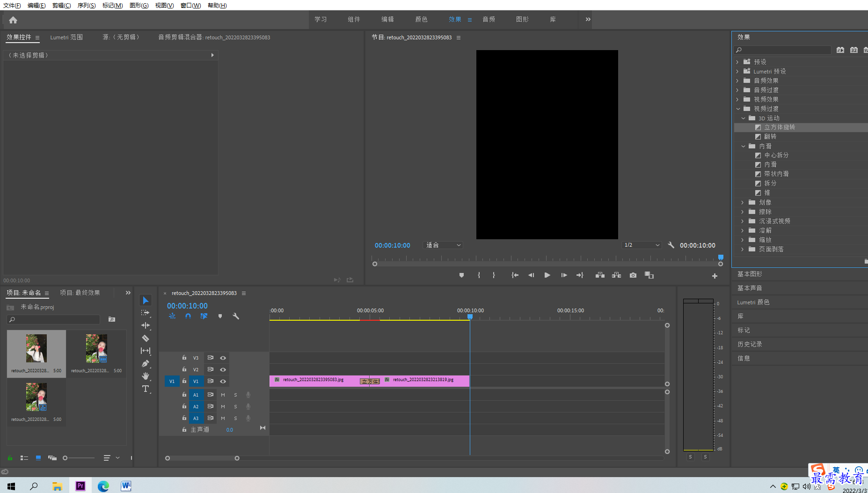Image resolution: width=868 pixels, height=493 pixels.
Task: Open the 标记 panel
Action: point(744,330)
